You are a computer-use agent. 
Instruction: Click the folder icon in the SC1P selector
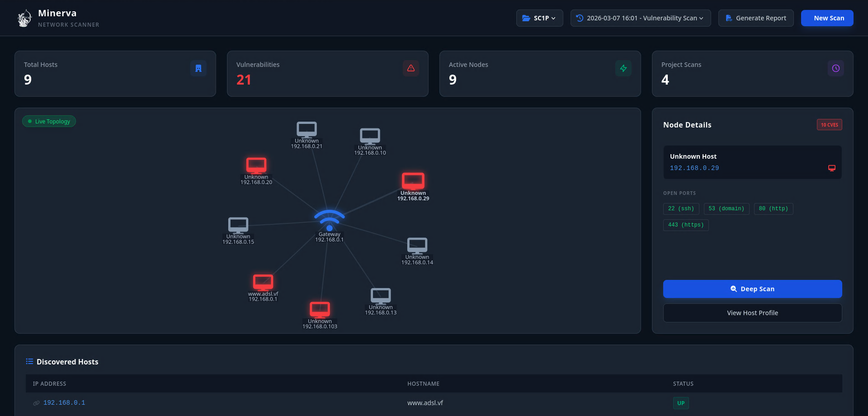(526, 18)
